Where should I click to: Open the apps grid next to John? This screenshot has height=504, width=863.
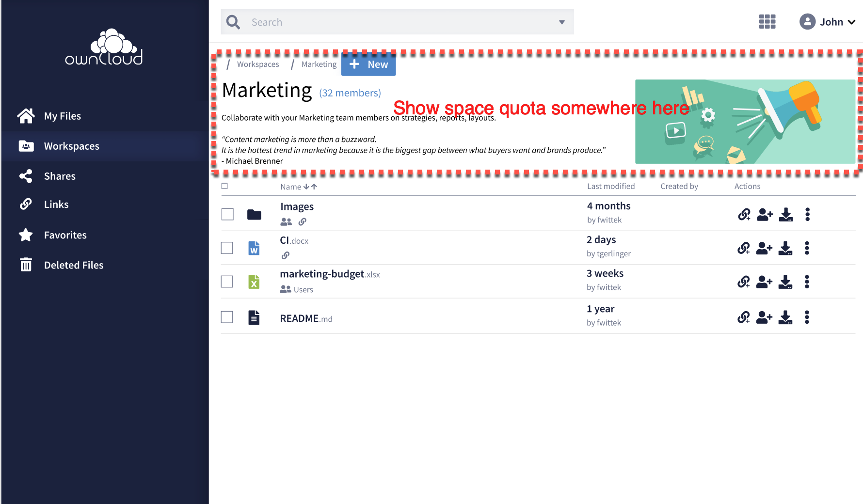(767, 22)
